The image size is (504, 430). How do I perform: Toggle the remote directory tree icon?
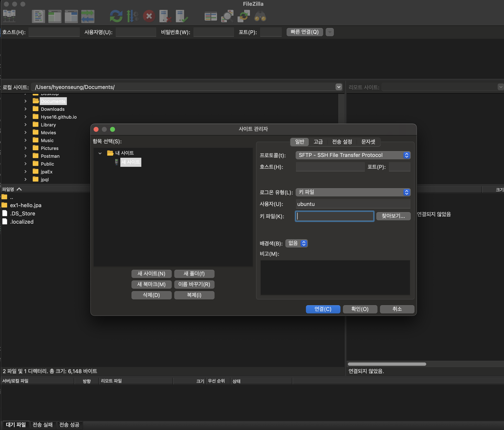pyautogui.click(x=71, y=16)
